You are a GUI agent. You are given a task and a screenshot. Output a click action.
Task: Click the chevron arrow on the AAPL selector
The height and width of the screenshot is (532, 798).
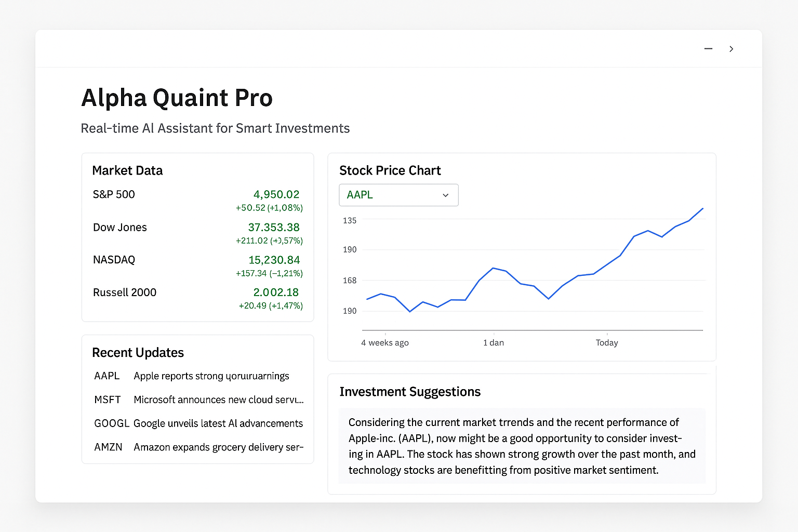coord(445,195)
